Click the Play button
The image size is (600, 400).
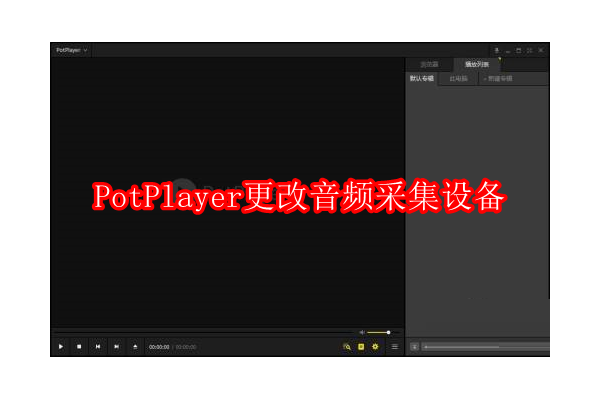click(61, 347)
